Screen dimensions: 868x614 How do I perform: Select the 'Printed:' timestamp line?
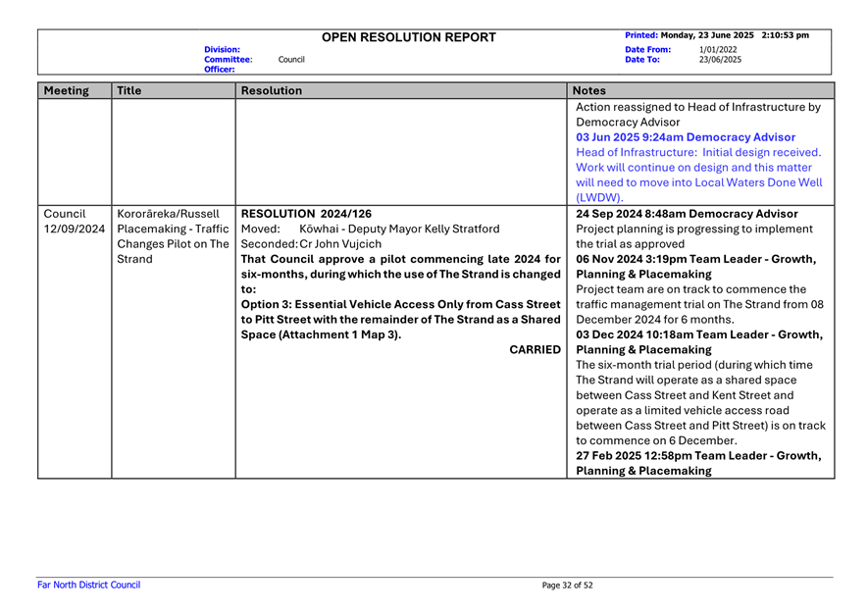pyautogui.click(x=717, y=35)
